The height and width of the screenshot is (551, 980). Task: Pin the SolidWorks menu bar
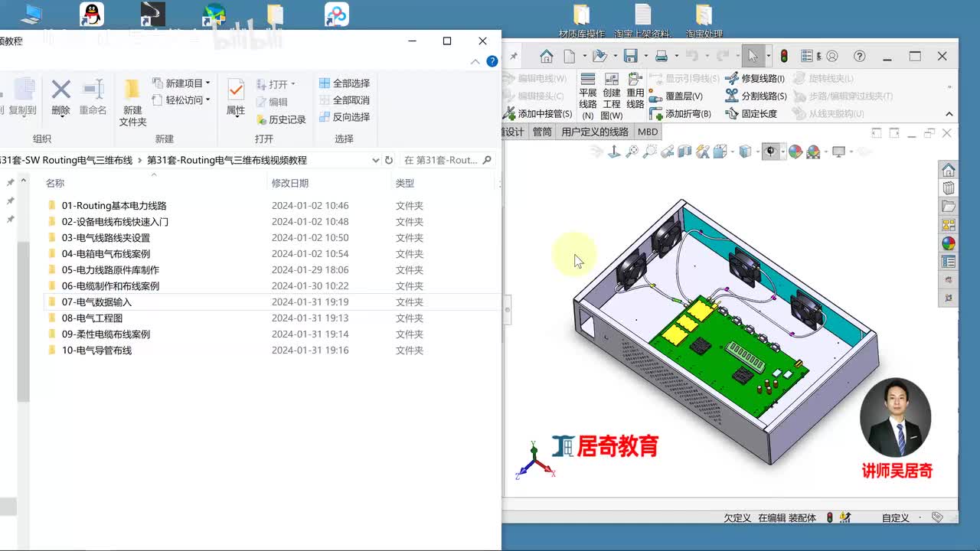coord(514,56)
